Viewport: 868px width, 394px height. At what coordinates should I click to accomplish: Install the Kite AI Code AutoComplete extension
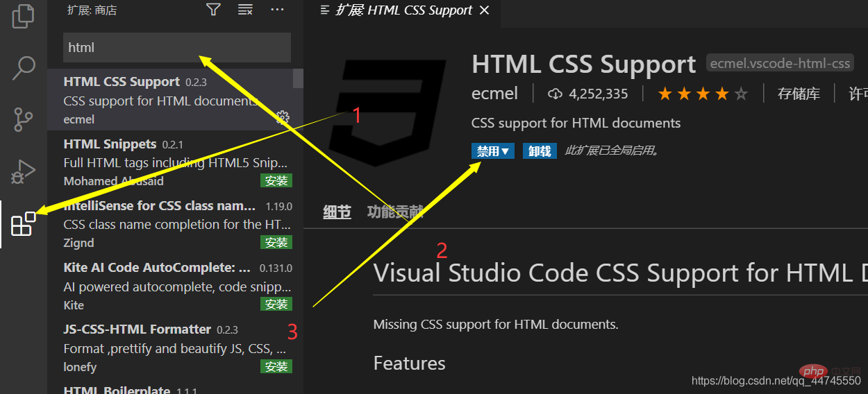(x=276, y=304)
